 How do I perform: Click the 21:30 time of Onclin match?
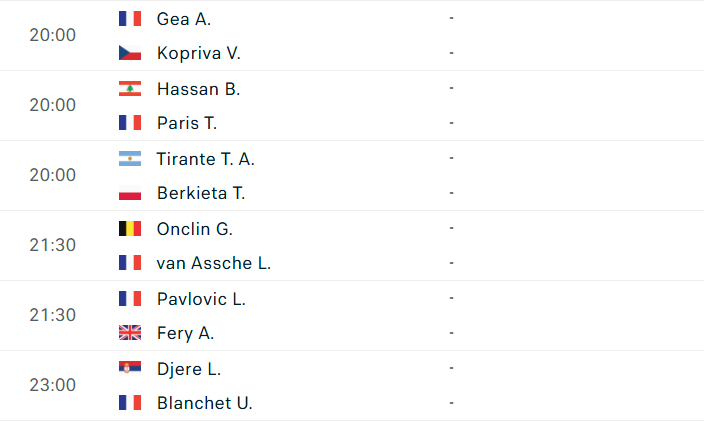pyautogui.click(x=52, y=245)
